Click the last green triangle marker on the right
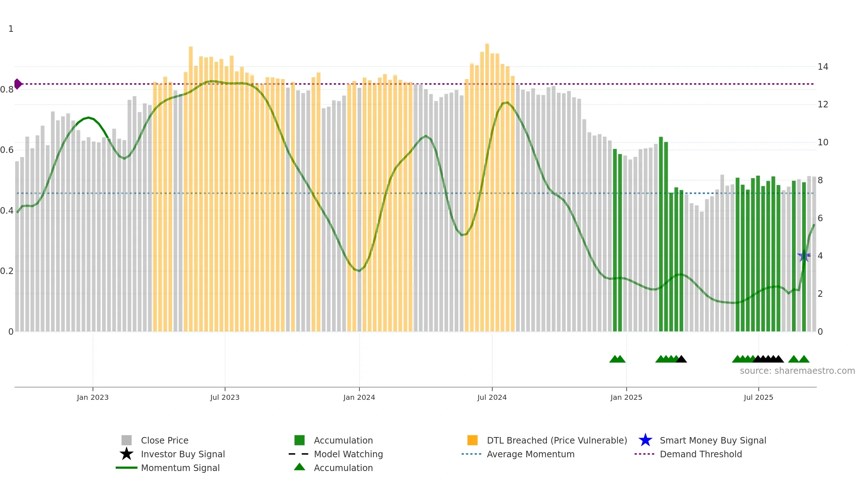The width and height of the screenshot is (868, 488). click(x=804, y=359)
